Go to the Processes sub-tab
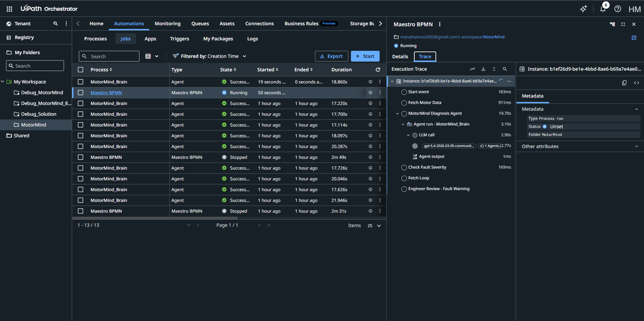 [x=95, y=39]
